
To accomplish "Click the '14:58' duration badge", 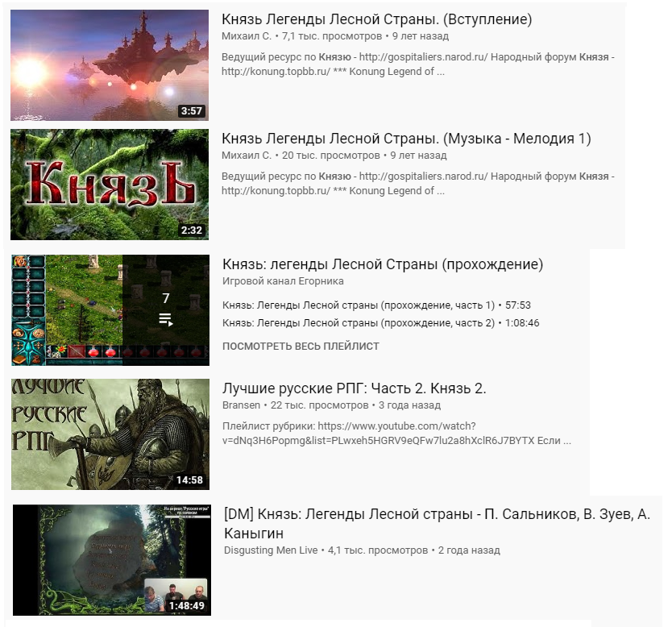I will point(189,480).
